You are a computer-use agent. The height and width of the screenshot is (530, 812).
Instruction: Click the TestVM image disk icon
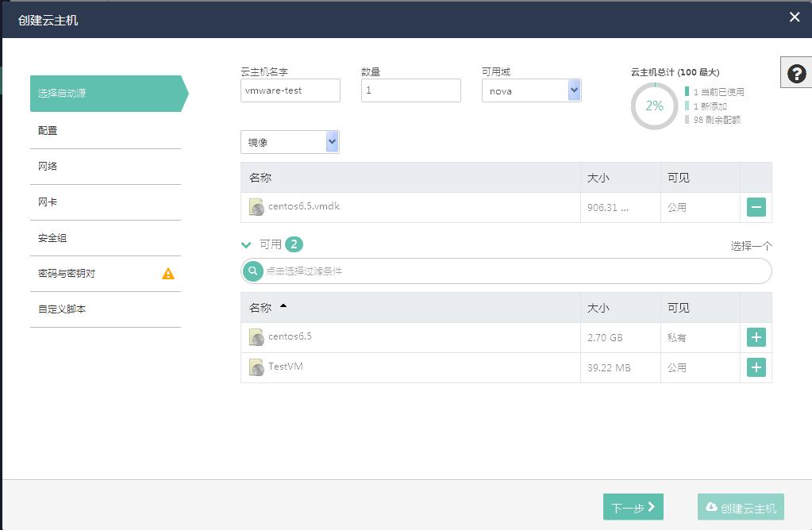tap(256, 367)
